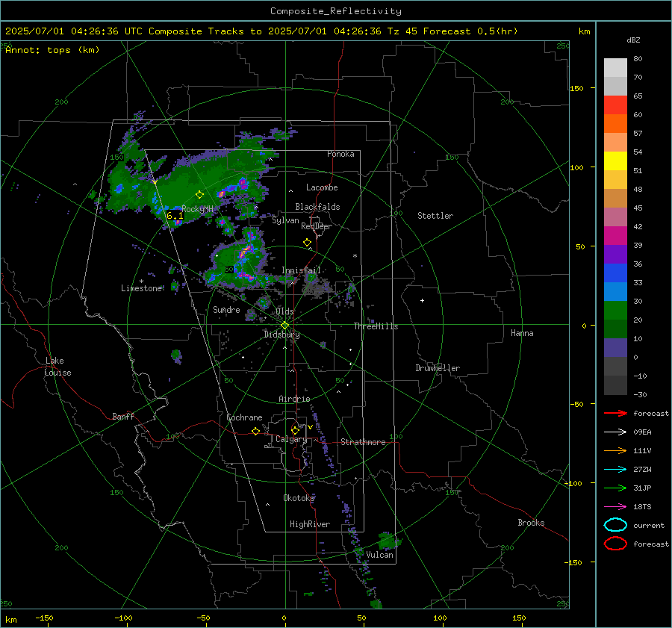Click the Drumheller town label

438,368
